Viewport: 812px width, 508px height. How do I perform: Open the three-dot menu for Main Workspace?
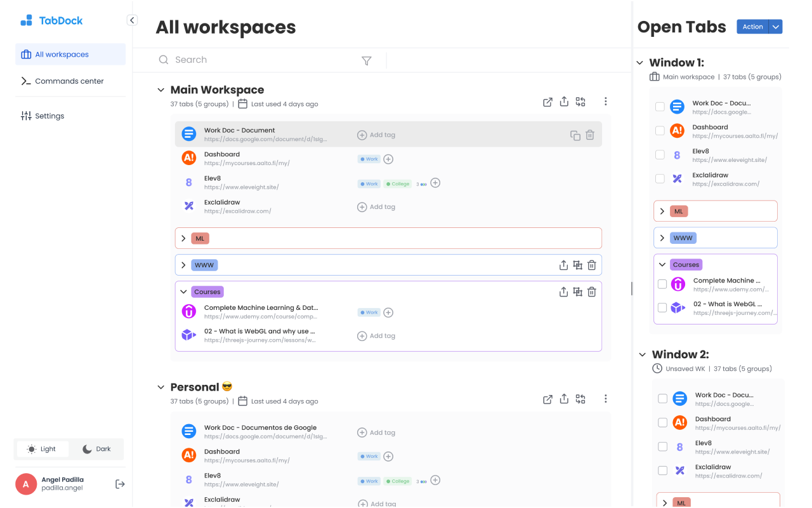click(x=606, y=102)
